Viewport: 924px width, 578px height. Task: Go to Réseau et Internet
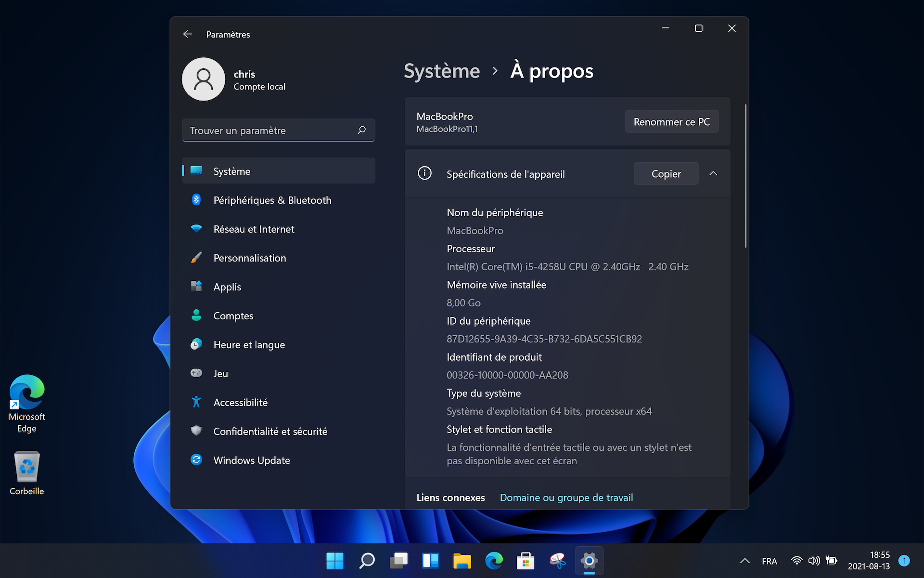[x=279, y=229]
